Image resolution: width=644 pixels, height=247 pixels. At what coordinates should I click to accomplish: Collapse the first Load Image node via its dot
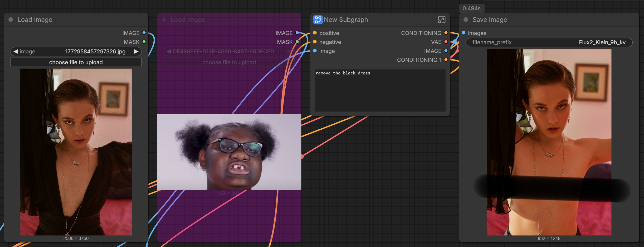tap(11, 20)
